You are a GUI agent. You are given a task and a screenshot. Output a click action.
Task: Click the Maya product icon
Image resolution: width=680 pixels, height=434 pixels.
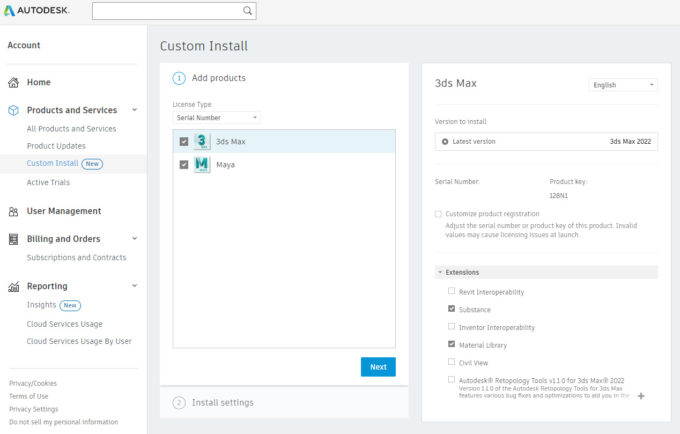(x=202, y=164)
